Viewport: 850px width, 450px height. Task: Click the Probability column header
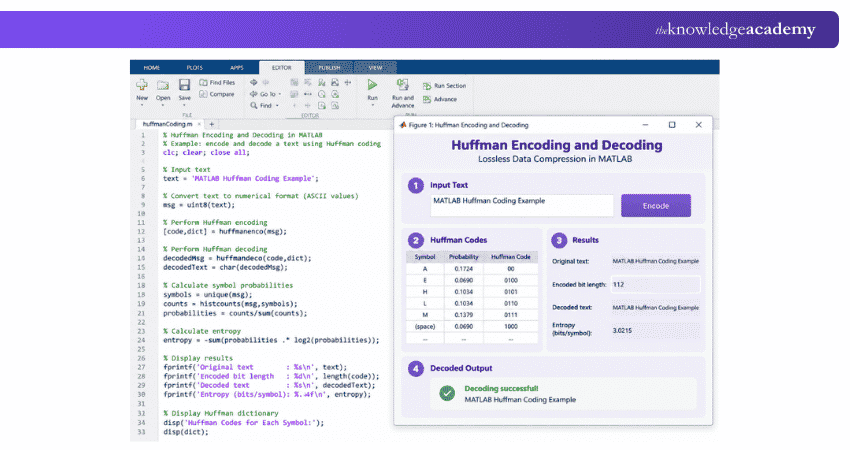click(x=463, y=257)
